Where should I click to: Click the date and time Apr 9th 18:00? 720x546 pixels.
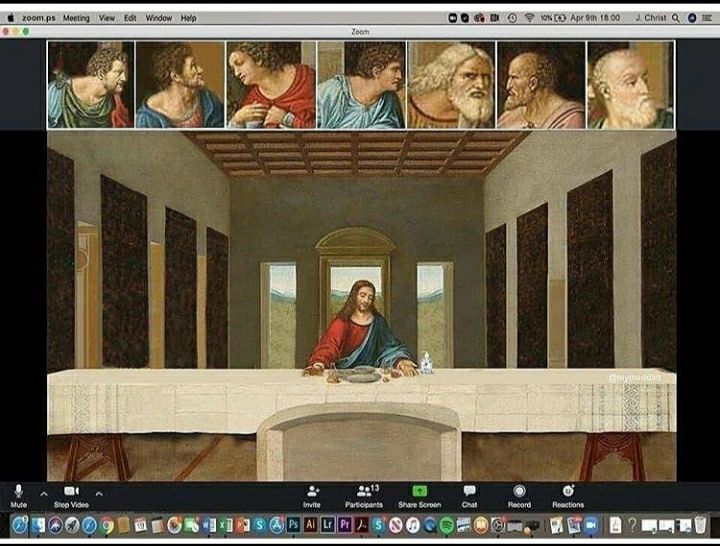(x=595, y=18)
